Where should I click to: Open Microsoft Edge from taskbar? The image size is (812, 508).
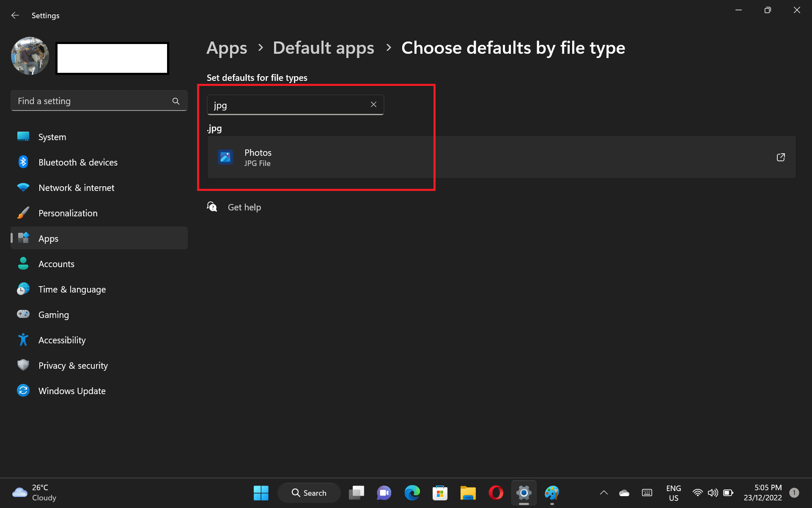coord(412,493)
